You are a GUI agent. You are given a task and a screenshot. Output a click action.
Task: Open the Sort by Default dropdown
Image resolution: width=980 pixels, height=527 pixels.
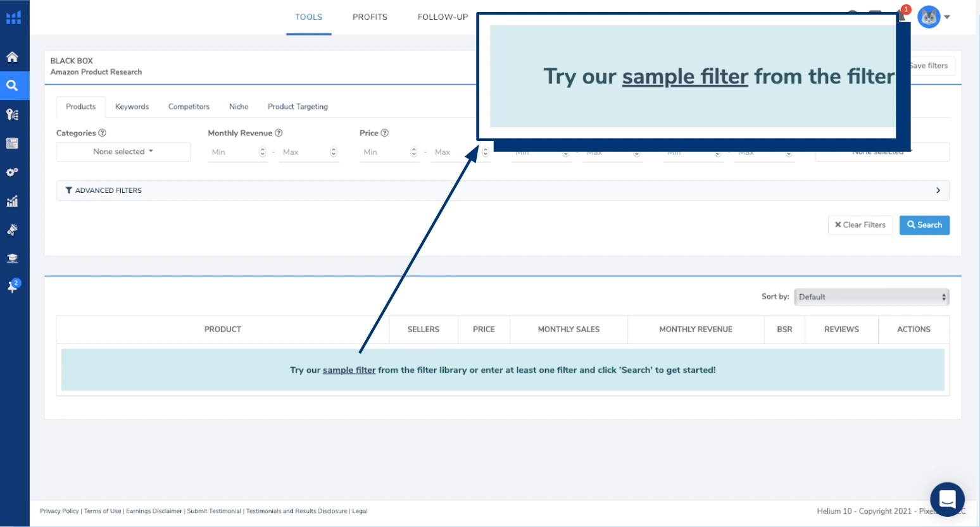(871, 297)
